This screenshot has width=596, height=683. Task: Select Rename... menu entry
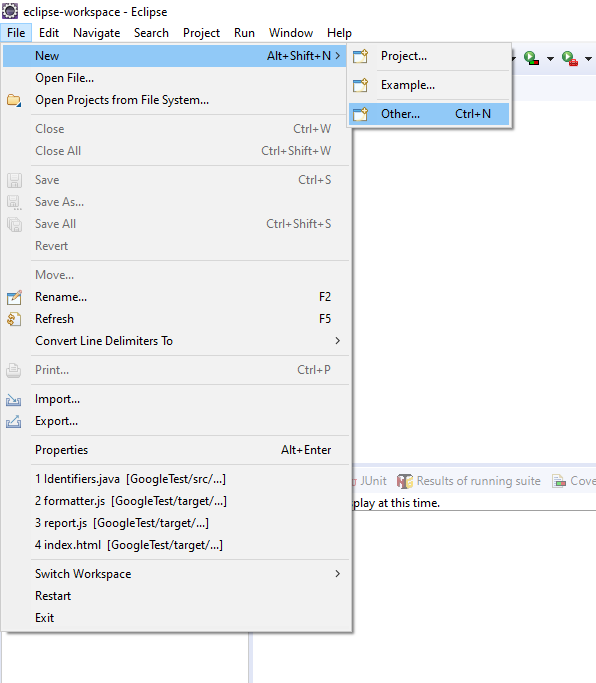pos(176,297)
